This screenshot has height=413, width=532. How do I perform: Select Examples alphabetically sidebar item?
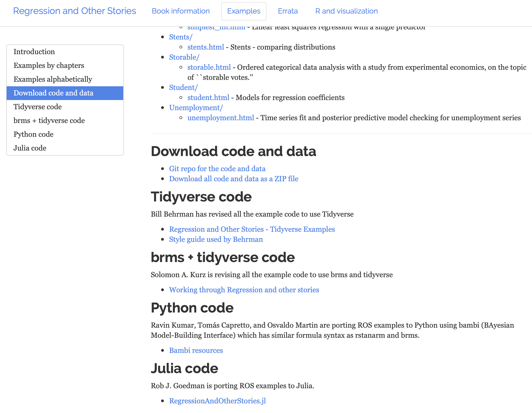click(65, 79)
